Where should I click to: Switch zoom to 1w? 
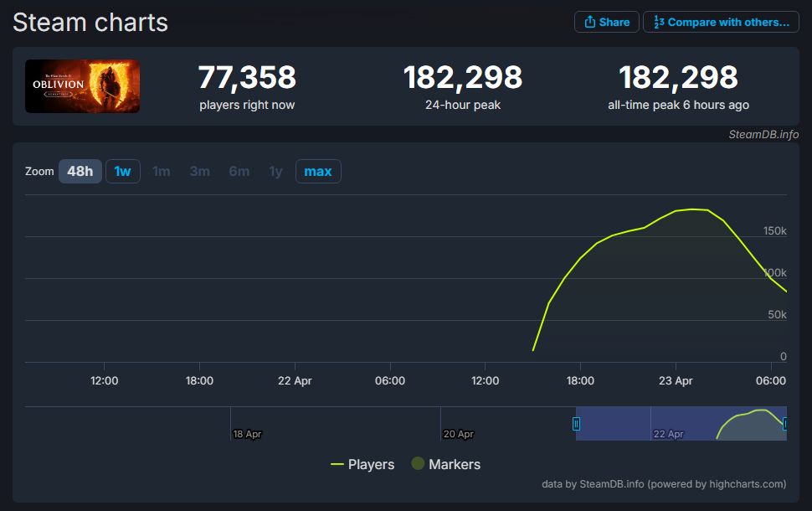[x=123, y=172]
